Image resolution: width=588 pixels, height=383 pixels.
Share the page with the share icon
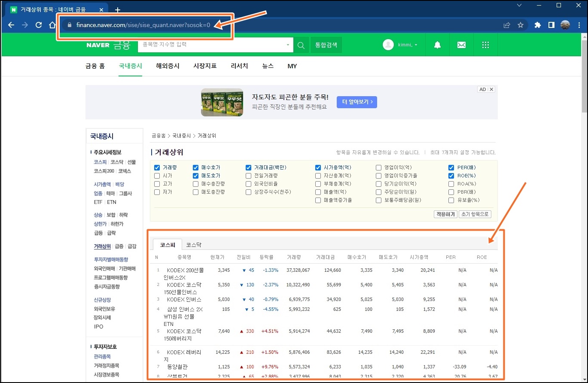pos(507,25)
